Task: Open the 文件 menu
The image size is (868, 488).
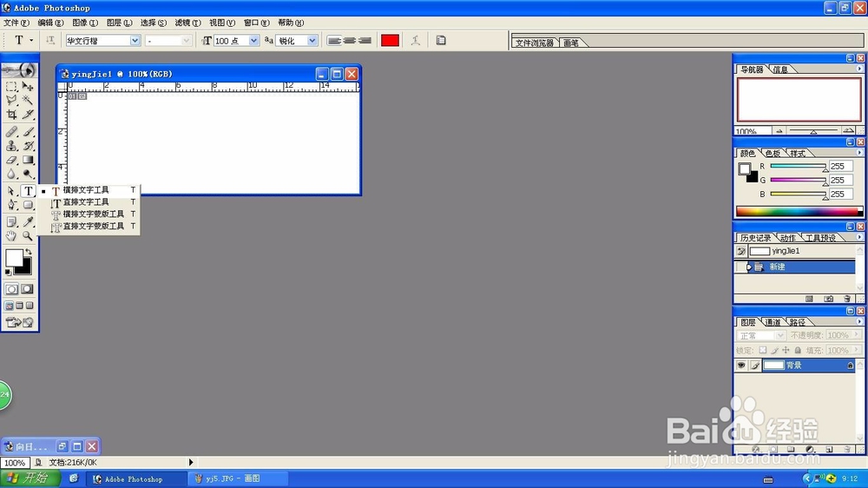Action: (x=16, y=23)
